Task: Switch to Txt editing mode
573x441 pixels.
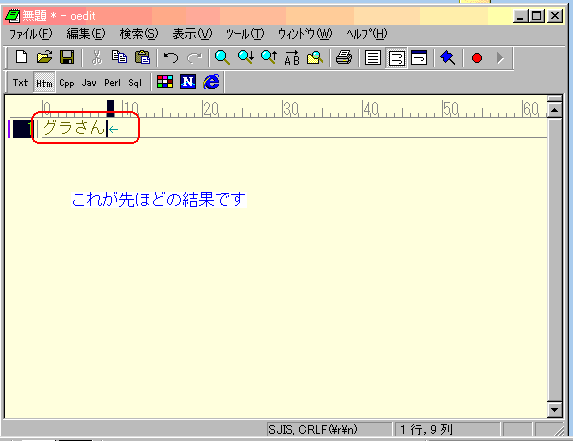Action: pos(20,83)
